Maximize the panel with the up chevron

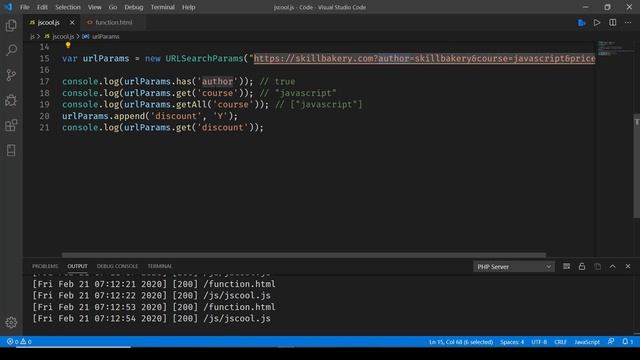point(613,267)
